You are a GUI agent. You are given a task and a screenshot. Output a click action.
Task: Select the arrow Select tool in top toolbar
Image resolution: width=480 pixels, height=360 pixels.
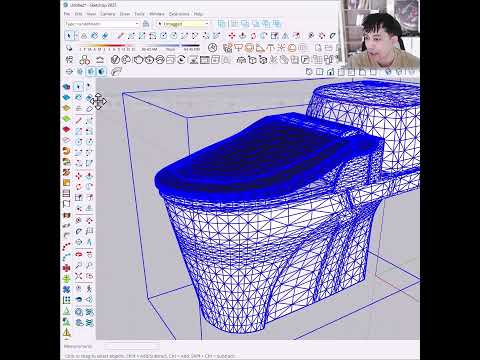point(69,36)
